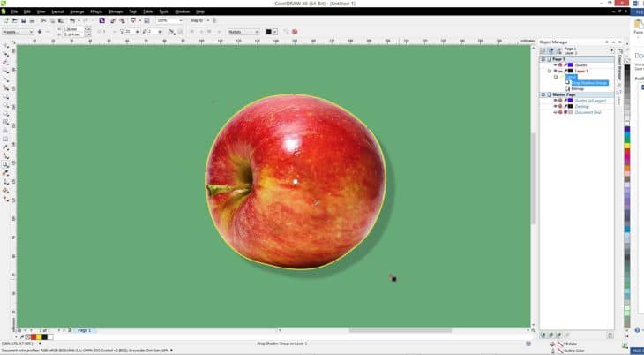644x355 pixels.
Task: Select Drop Shadow Group in Object Manager
Action: (589, 83)
